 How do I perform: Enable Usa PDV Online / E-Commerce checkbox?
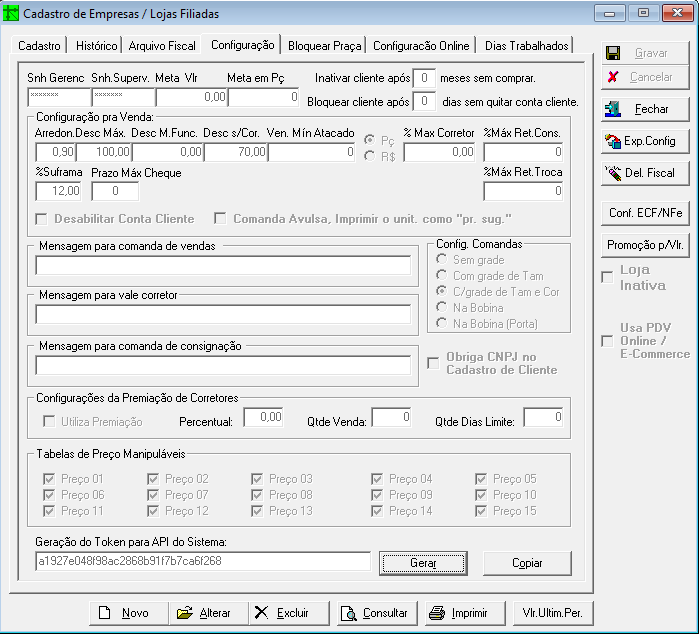[607, 341]
